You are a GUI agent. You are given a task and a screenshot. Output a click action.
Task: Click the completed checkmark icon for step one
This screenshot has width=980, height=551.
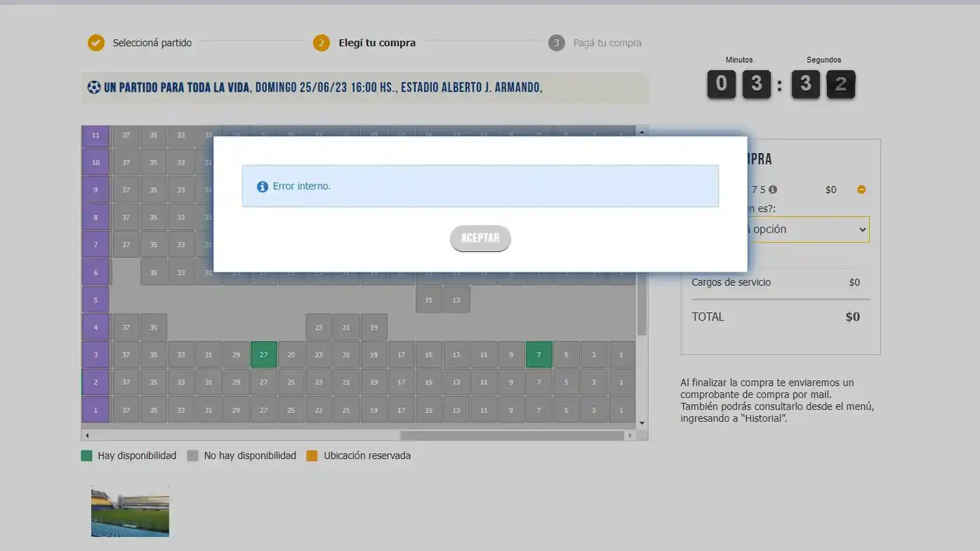tap(96, 43)
